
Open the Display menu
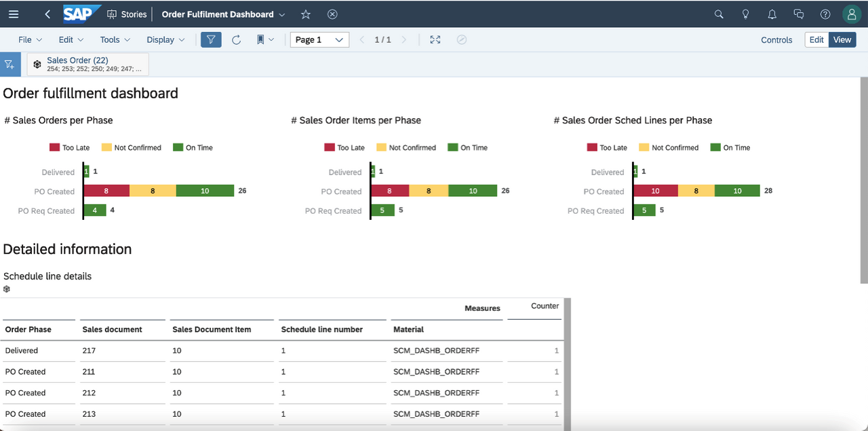[166, 39]
